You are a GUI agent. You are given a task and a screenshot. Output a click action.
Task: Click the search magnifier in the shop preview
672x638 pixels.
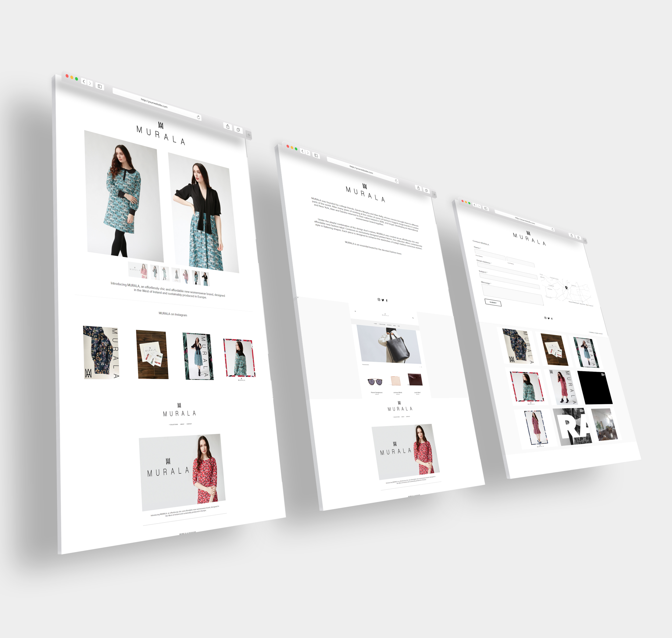[413, 318]
